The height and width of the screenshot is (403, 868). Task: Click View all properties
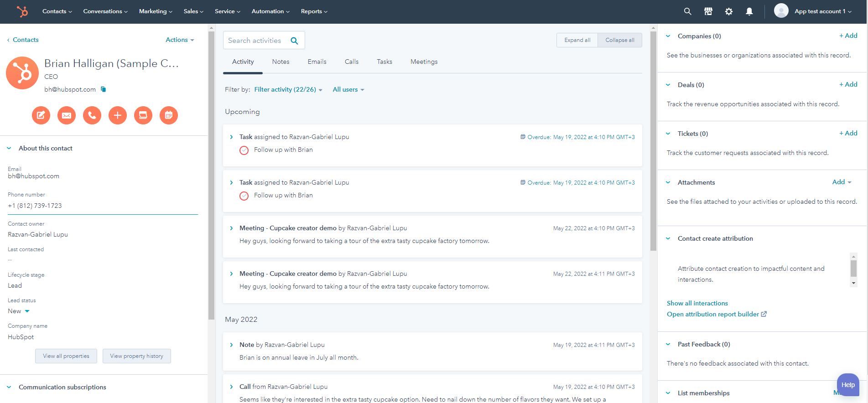pyautogui.click(x=66, y=356)
